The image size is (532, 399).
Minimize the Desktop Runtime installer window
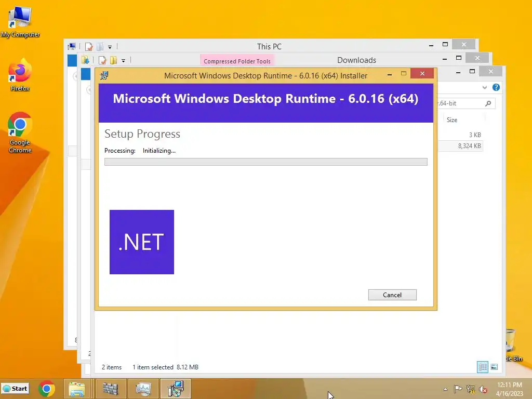coord(390,74)
